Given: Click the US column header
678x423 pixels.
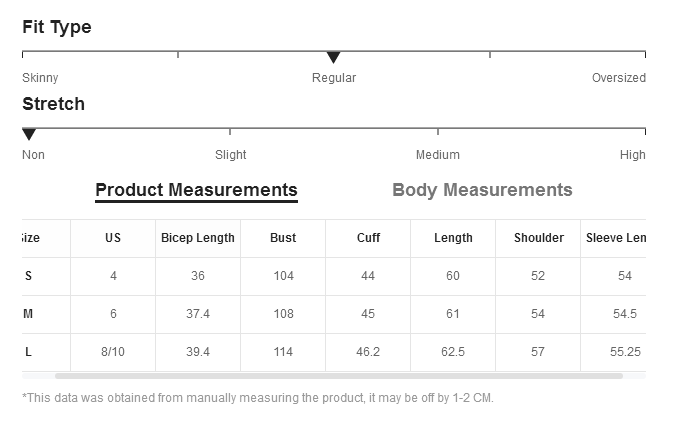Looking at the screenshot, I should pyautogui.click(x=113, y=238).
